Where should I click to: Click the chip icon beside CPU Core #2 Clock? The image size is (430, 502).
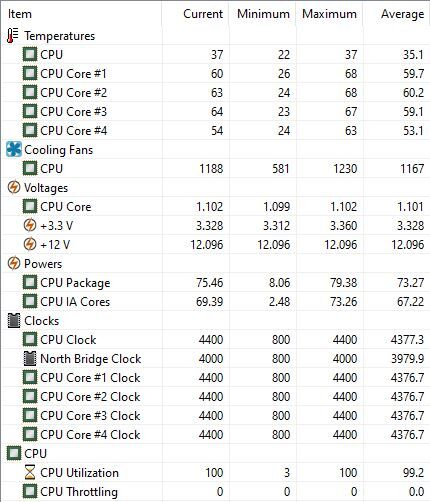(x=30, y=396)
